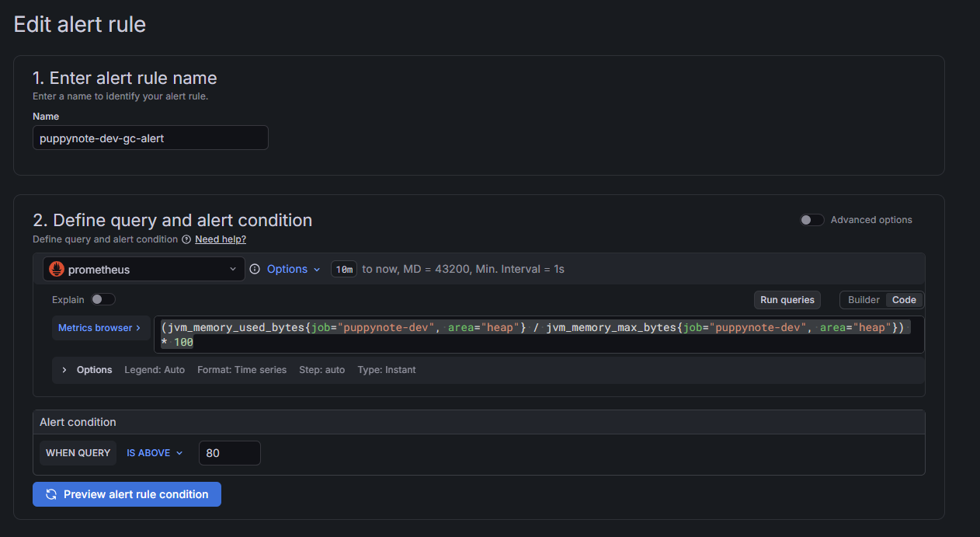Open the IS ABOVE condition dropdown
This screenshot has height=537, width=980.
tap(155, 453)
